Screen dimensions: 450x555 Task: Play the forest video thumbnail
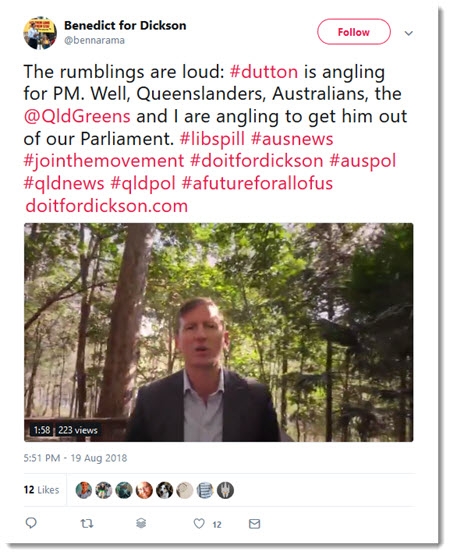click(218, 332)
